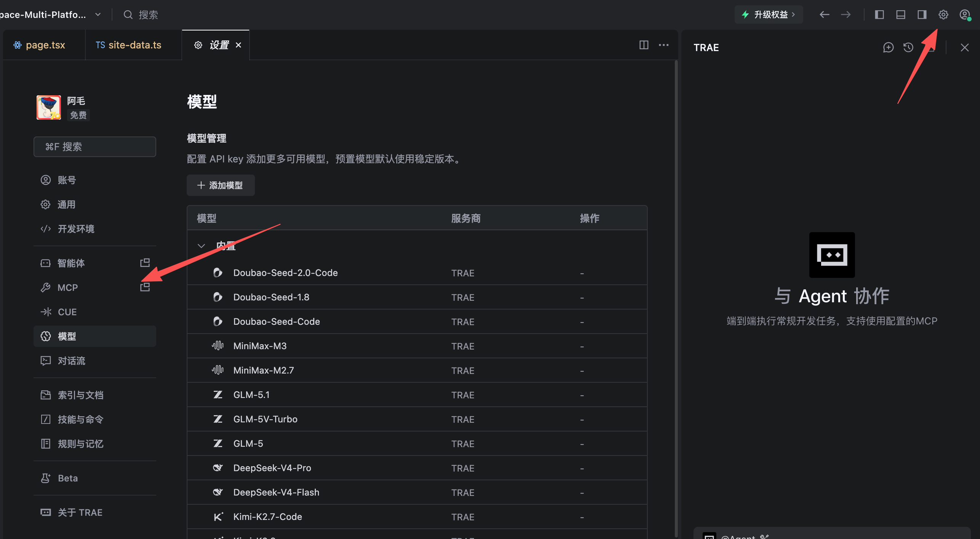The width and height of the screenshot is (980, 539).
Task: Click the 免费 plan badge
Action: coord(78,115)
